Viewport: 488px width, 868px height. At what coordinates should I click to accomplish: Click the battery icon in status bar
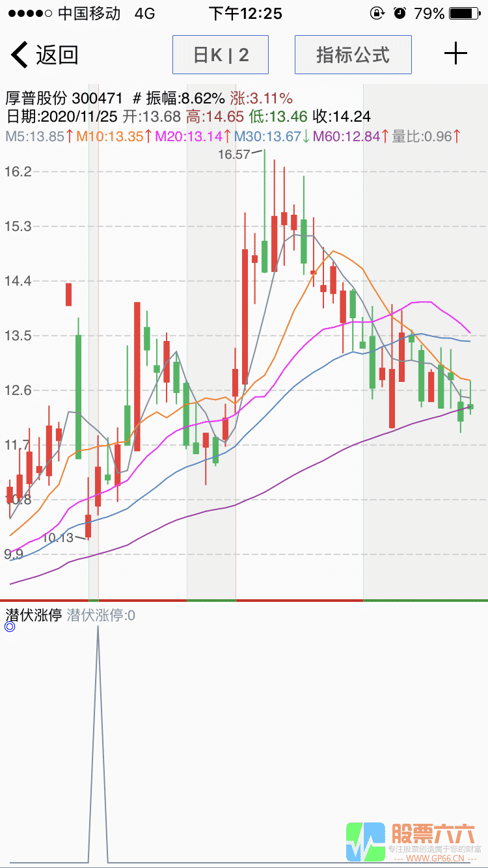coord(464,14)
